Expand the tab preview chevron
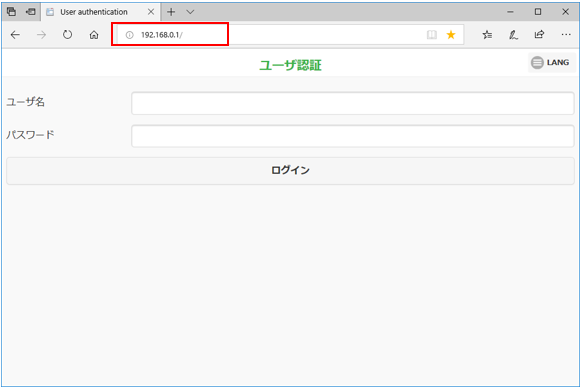Viewport: 581px width, 389px height. pos(190,12)
